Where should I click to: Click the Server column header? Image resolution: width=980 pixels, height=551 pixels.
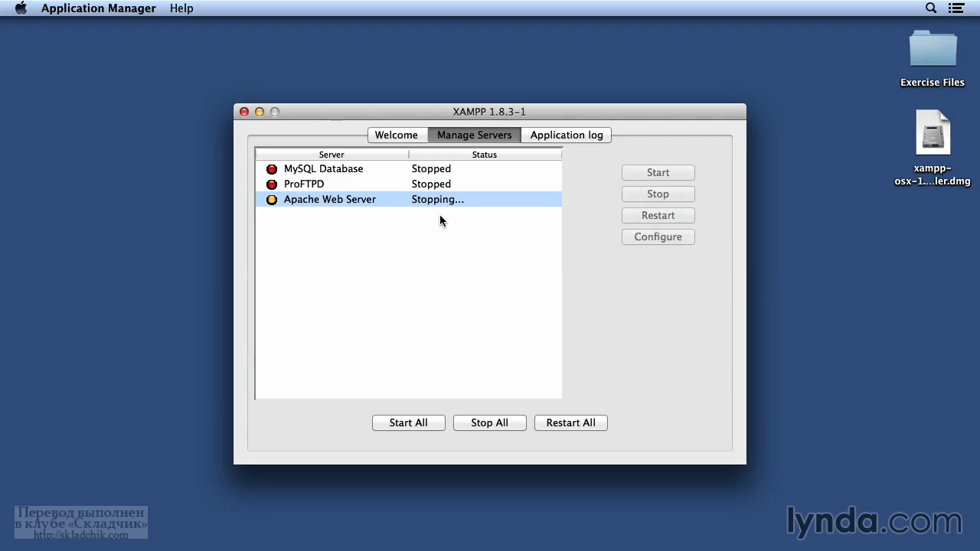coord(332,155)
